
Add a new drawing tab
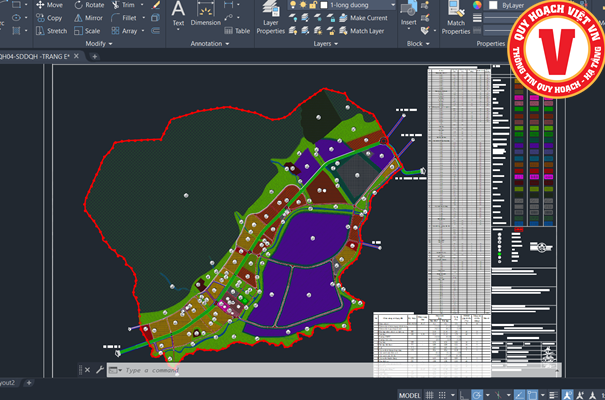click(95, 57)
